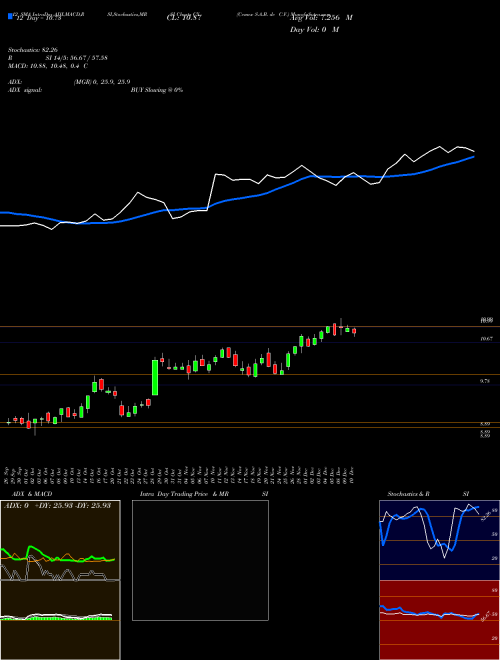The image size is (500, 660).
Task: Click the 'Stochastics: 82.26' reading
Action: click(x=32, y=50)
